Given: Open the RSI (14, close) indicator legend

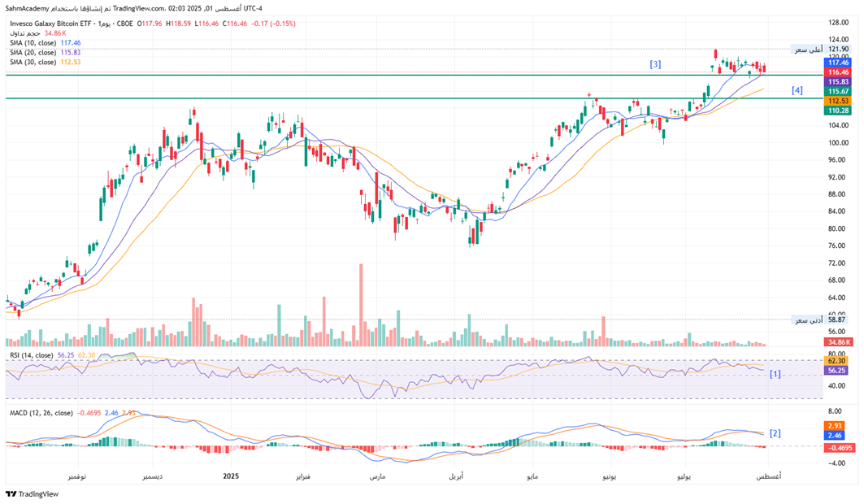Looking at the screenshot, I should click(32, 355).
